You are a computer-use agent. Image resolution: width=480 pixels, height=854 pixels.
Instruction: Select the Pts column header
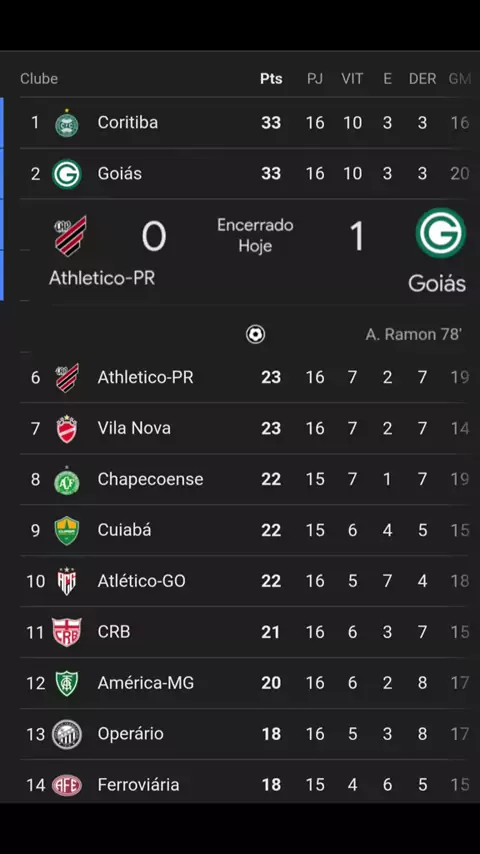tap(271, 79)
